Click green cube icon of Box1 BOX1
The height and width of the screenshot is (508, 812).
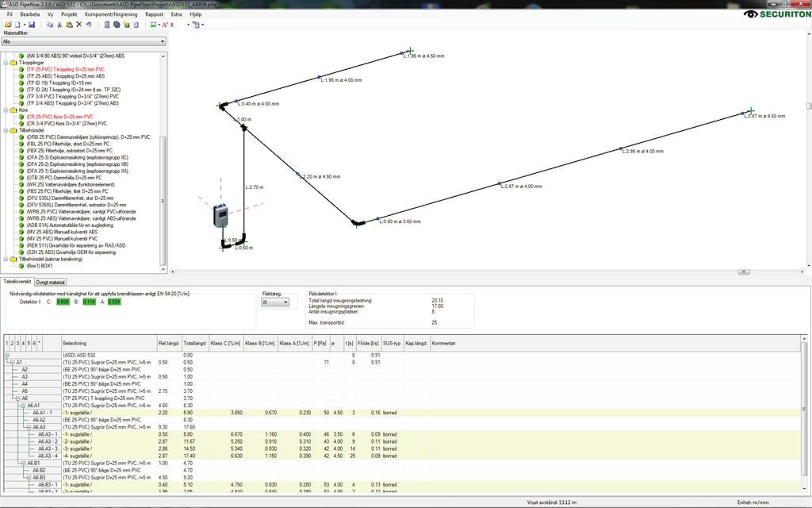pos(21,266)
